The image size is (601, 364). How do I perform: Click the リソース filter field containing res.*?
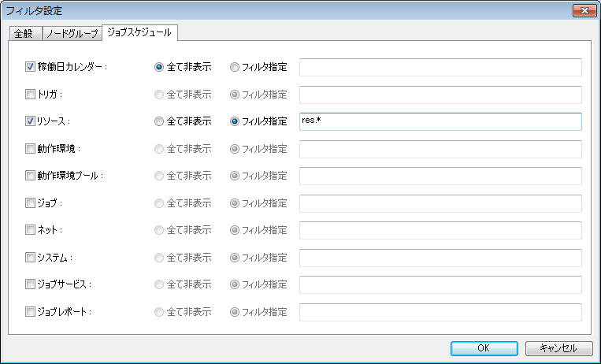pyautogui.click(x=440, y=121)
